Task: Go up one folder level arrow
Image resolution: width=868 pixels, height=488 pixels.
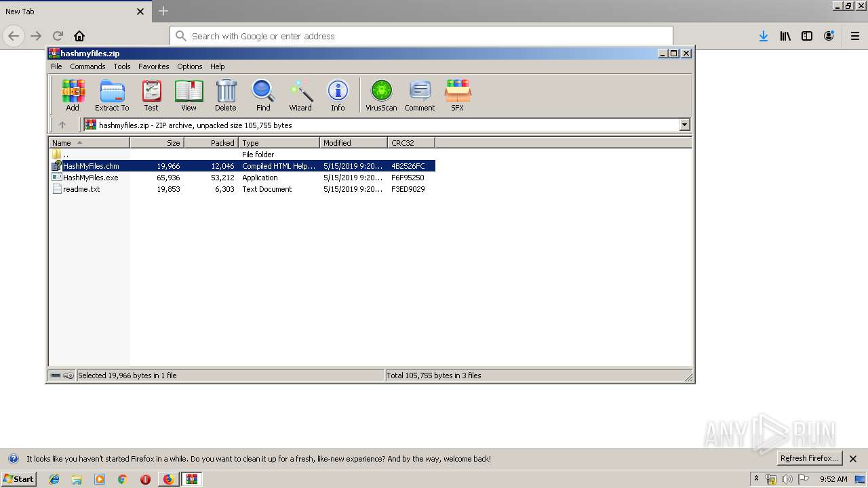Action: coord(62,125)
